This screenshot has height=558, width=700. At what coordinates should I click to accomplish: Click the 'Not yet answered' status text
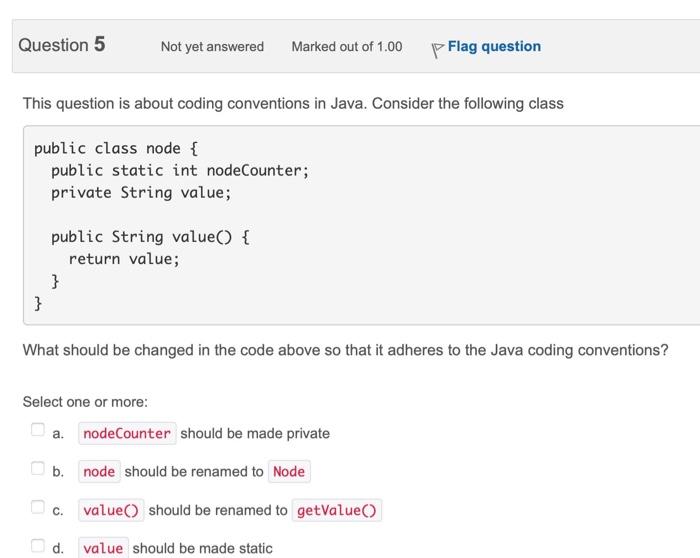click(212, 47)
